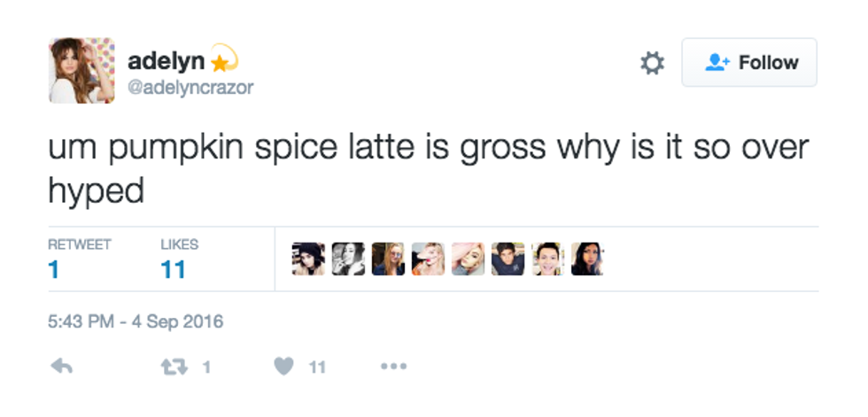Viewport: 868px width, 417px height.
Task: Open the three-dot more options menu
Action: [392, 366]
